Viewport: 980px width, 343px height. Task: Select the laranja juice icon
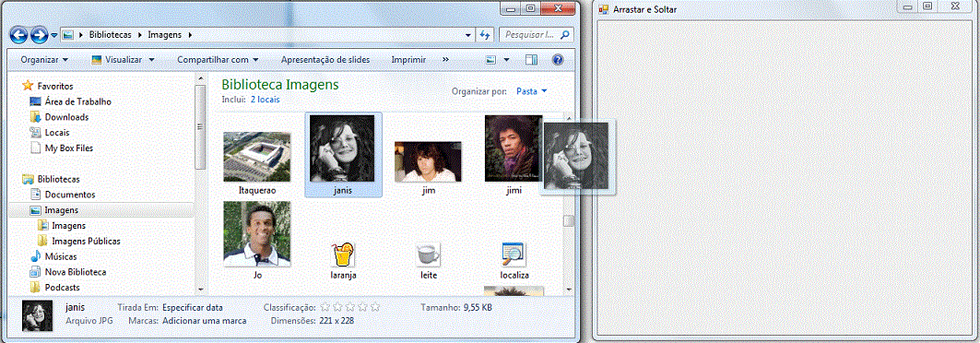(343, 255)
